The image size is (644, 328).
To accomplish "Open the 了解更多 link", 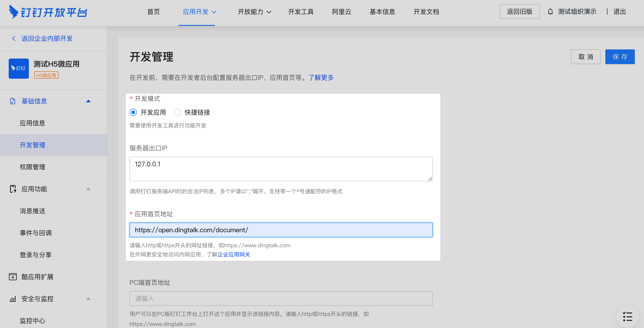I will 321,78.
